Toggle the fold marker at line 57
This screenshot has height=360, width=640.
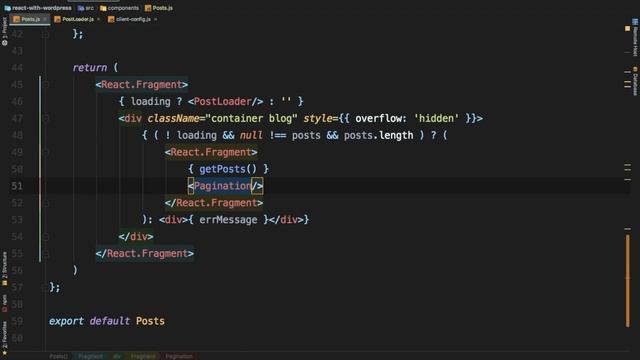tap(46, 287)
